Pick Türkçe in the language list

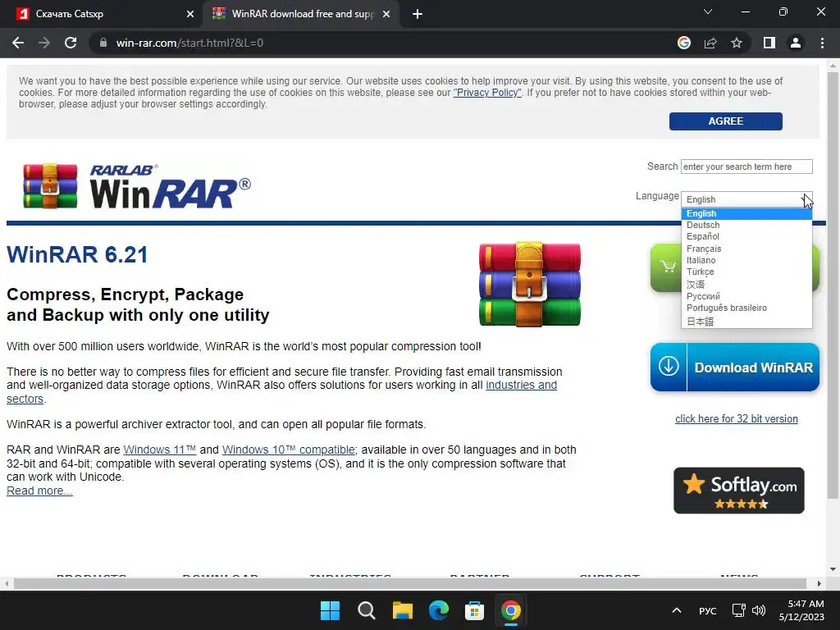746,272
